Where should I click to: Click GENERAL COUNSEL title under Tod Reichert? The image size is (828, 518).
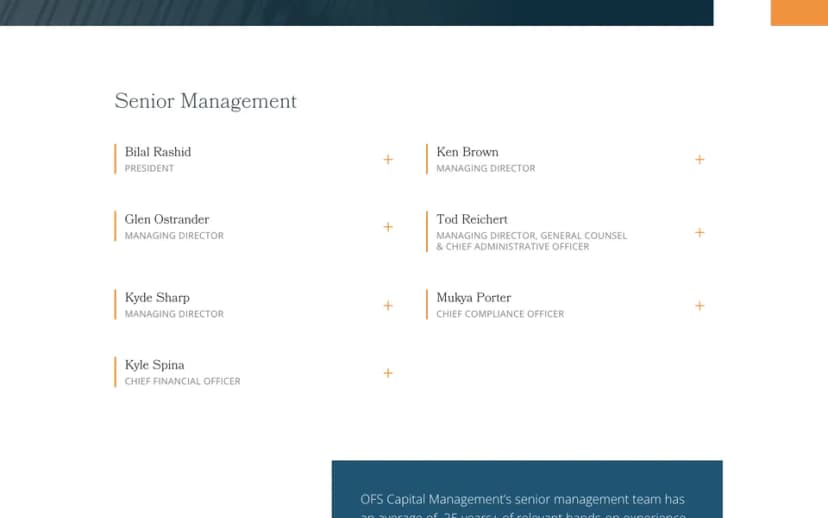tap(584, 236)
